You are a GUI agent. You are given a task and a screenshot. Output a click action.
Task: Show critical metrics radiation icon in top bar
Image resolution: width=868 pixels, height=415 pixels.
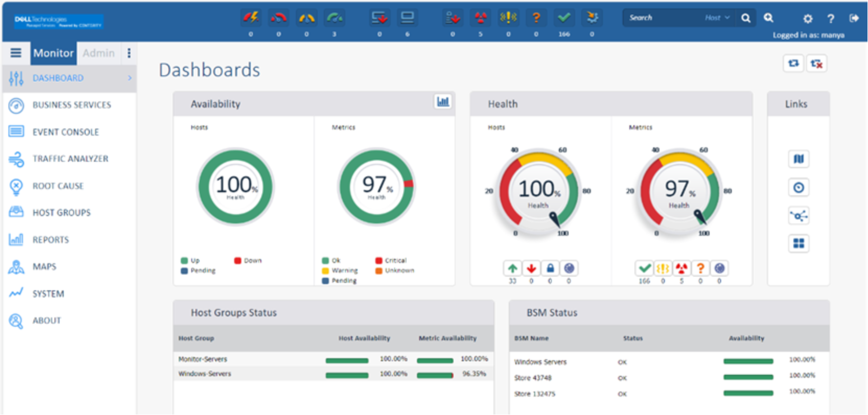point(480,18)
